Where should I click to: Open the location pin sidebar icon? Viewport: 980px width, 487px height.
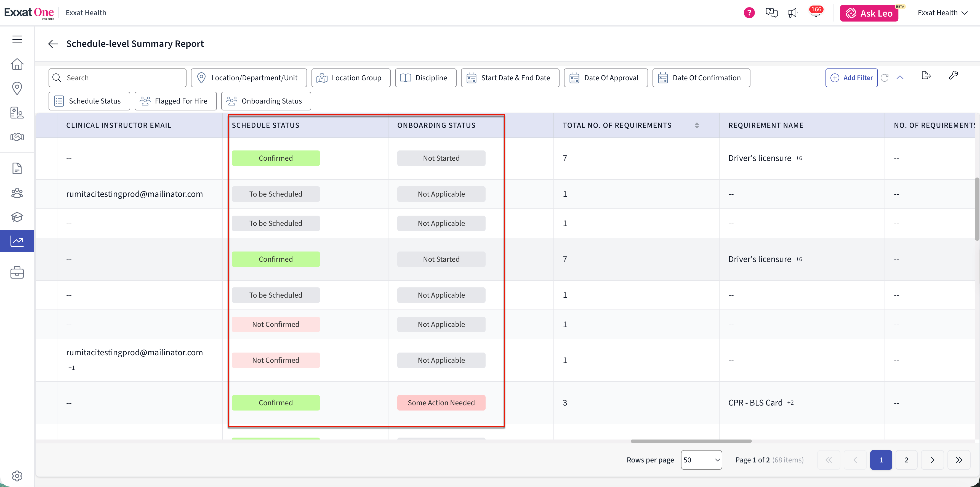point(17,88)
